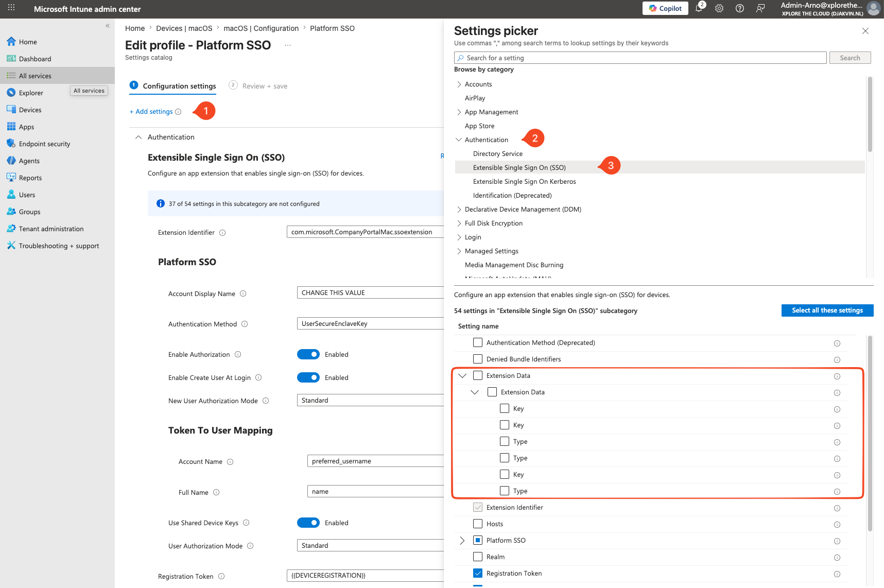This screenshot has height=588, width=884.
Task: Disable the Use Shared Device Keys toggle
Action: coord(308,523)
